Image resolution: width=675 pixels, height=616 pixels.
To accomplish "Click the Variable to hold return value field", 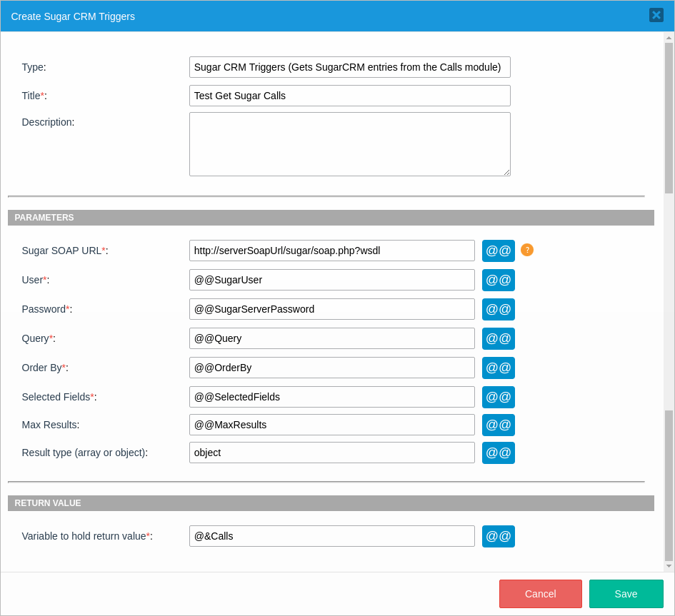I will [331, 536].
